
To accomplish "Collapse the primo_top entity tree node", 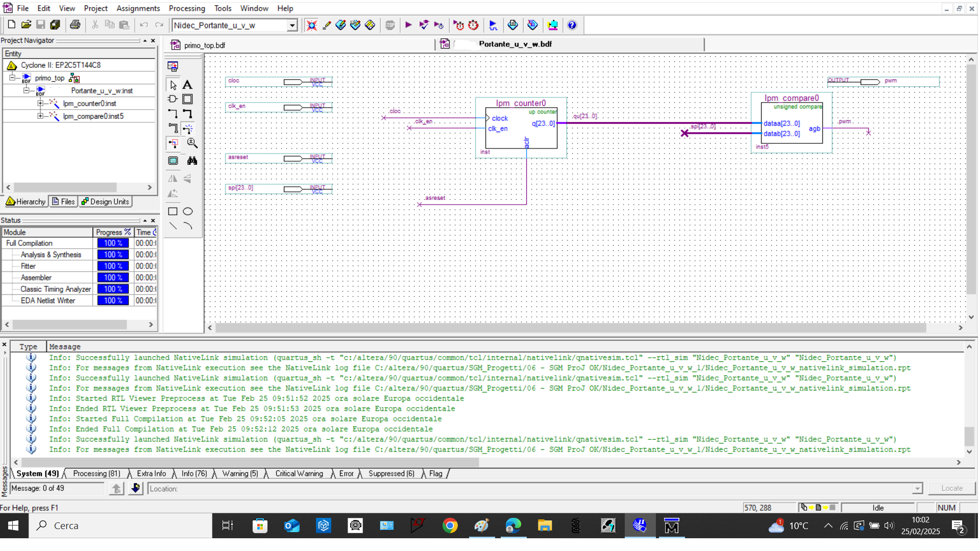I will (12, 78).
